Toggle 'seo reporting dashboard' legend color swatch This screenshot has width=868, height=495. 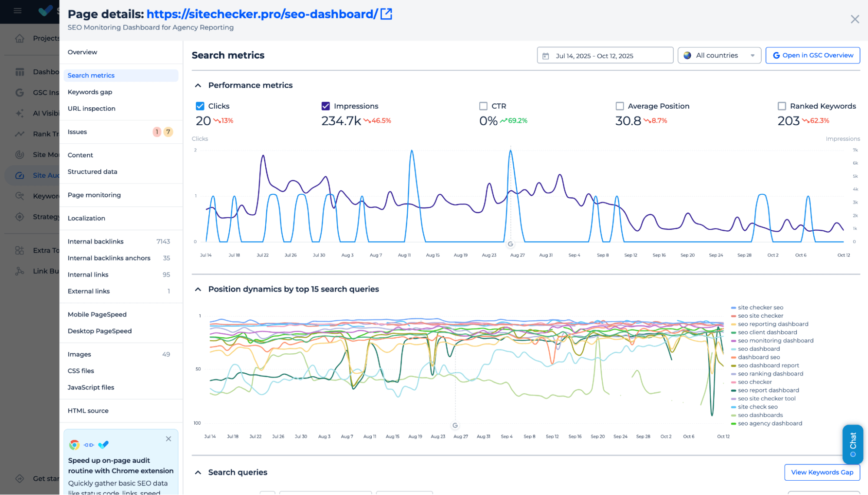[x=733, y=324]
